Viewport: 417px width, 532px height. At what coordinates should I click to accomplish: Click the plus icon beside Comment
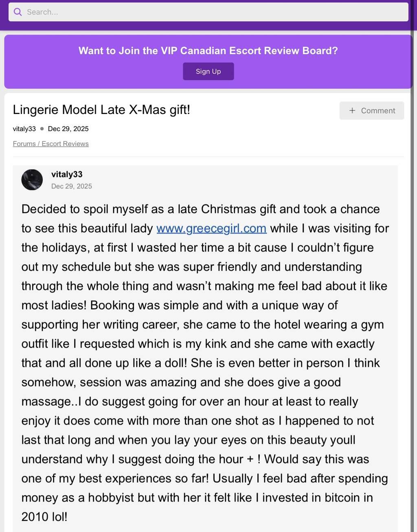(x=352, y=111)
